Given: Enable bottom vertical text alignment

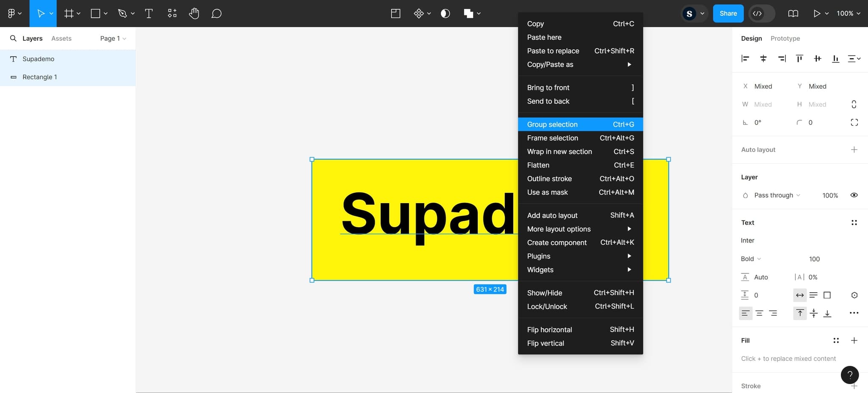Looking at the screenshot, I should (x=827, y=313).
